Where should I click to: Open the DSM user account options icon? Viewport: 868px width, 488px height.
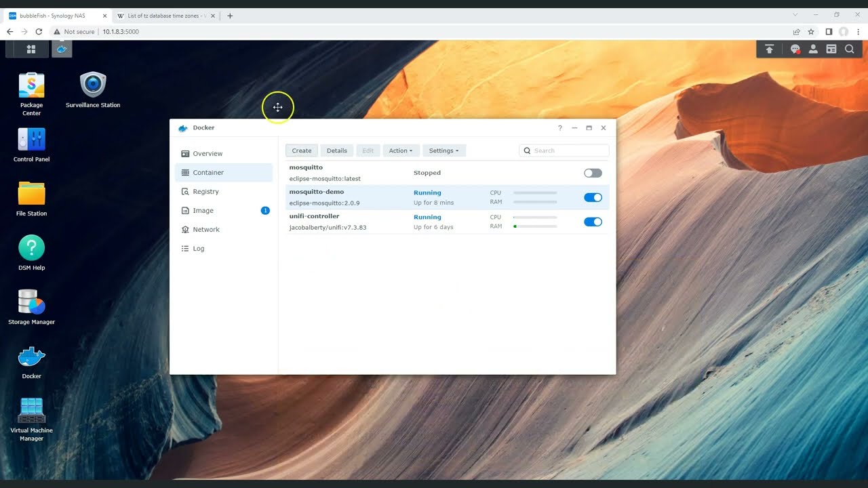[813, 49]
